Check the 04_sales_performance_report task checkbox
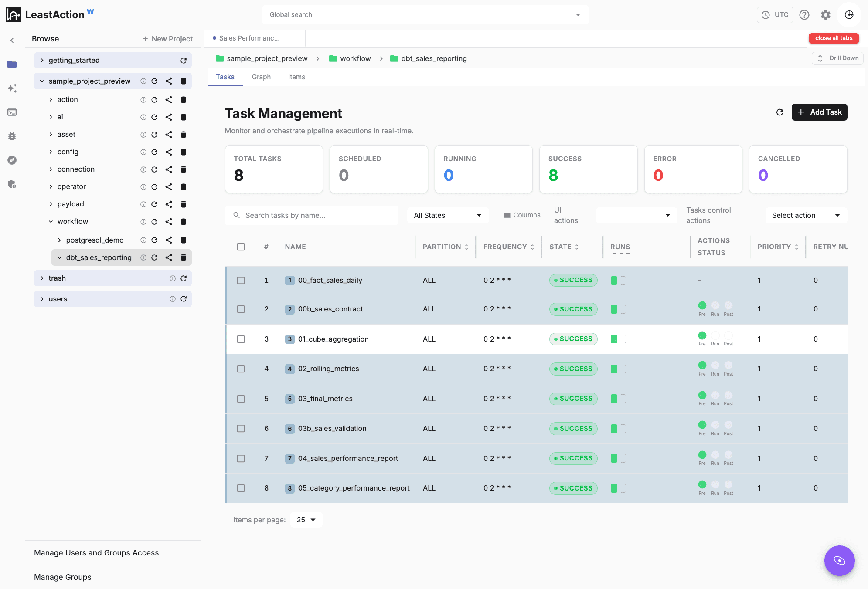868x589 pixels. [x=241, y=459]
